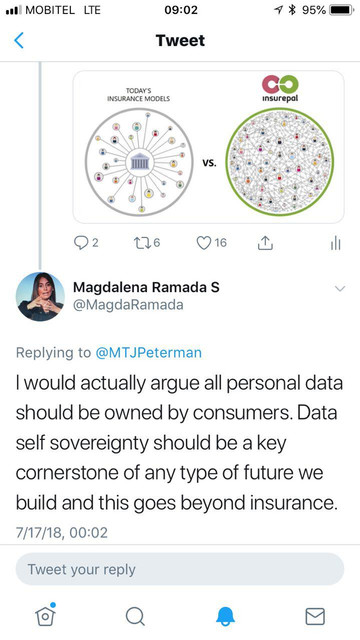Image resolution: width=360 pixels, height=640 pixels.
Task: Share the tweet via upload icon
Action: 265,243
